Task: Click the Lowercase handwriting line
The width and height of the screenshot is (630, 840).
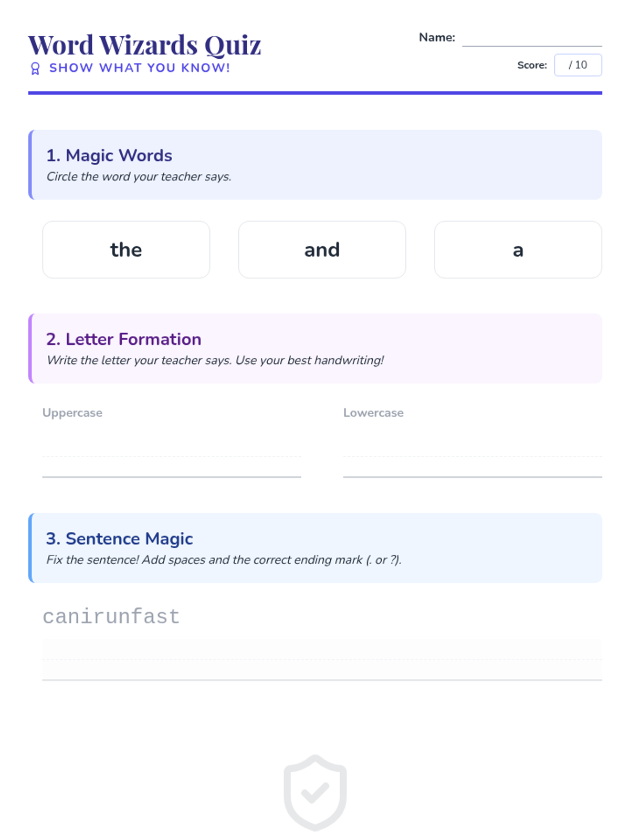Action: [x=472, y=457]
